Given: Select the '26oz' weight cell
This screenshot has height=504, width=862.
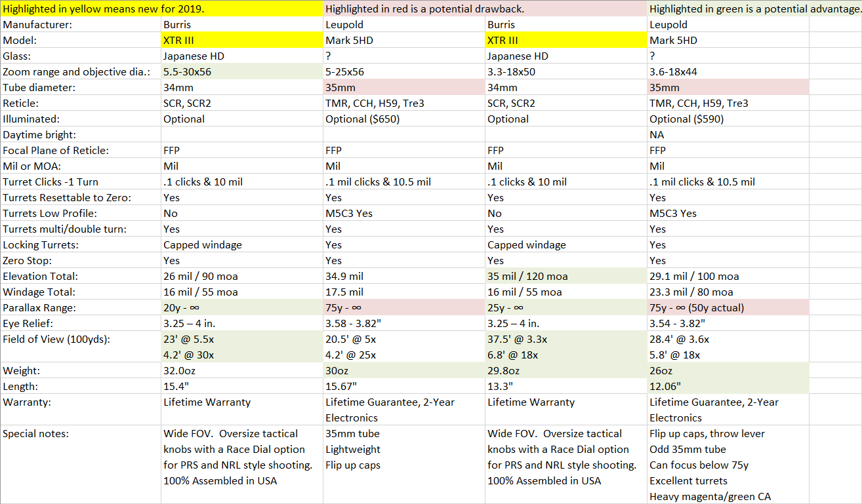Looking at the screenshot, I should pos(728,371).
